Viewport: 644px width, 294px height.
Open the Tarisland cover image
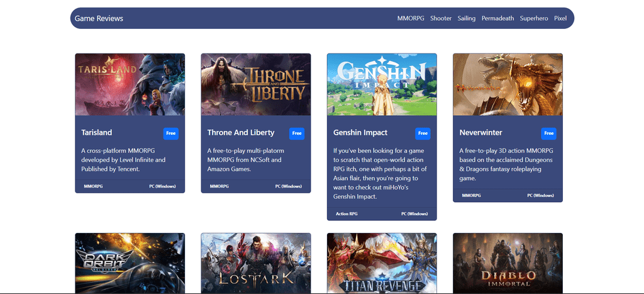tap(130, 84)
